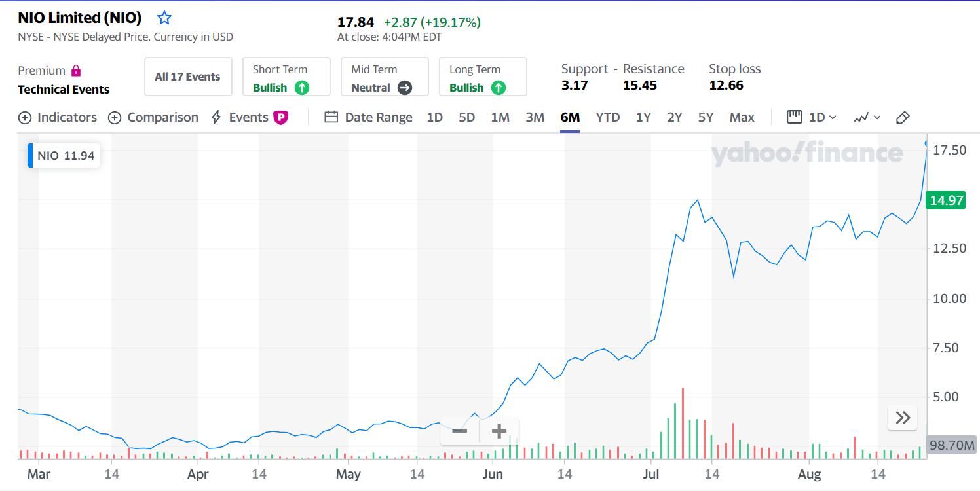The width and height of the screenshot is (980, 491).
Task: Click the current price 17.84
Action: (356, 23)
